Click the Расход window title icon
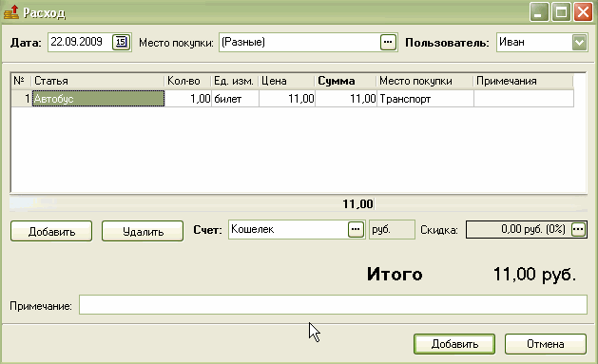Viewport: 598px width, 364px height. click(11, 12)
